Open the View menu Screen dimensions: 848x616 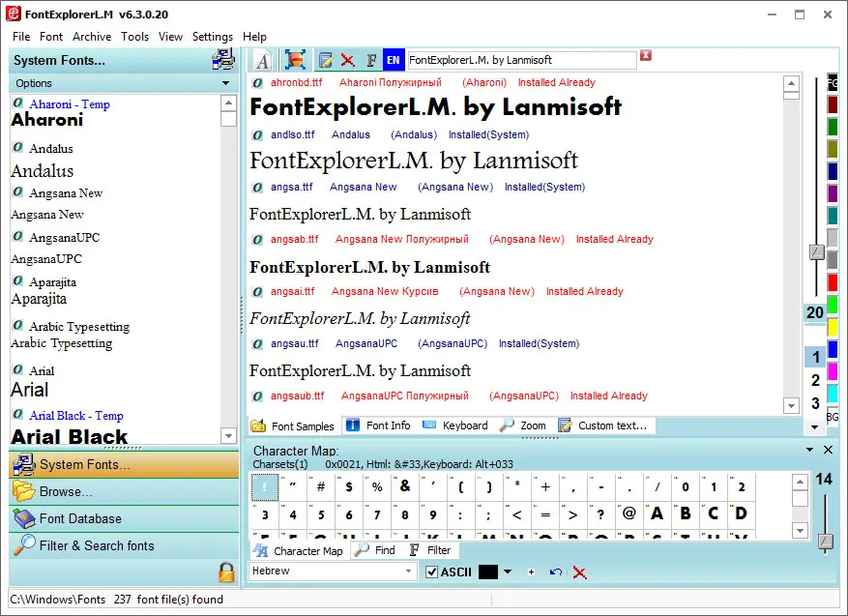(170, 36)
